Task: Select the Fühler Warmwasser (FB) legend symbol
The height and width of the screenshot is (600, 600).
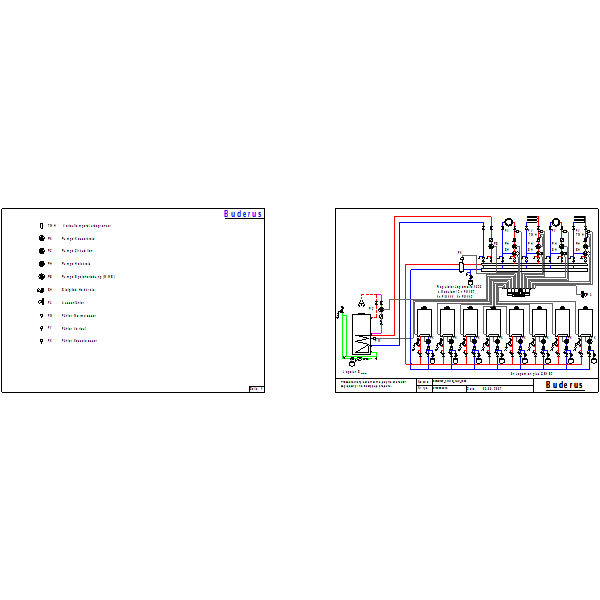Action: click(x=42, y=316)
